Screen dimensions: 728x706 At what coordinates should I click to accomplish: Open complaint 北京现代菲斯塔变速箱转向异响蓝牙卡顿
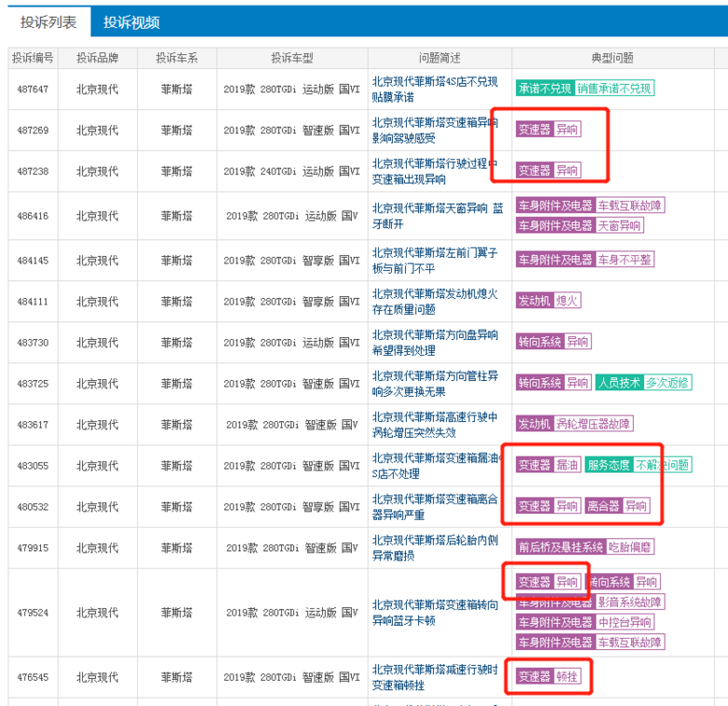click(x=435, y=613)
